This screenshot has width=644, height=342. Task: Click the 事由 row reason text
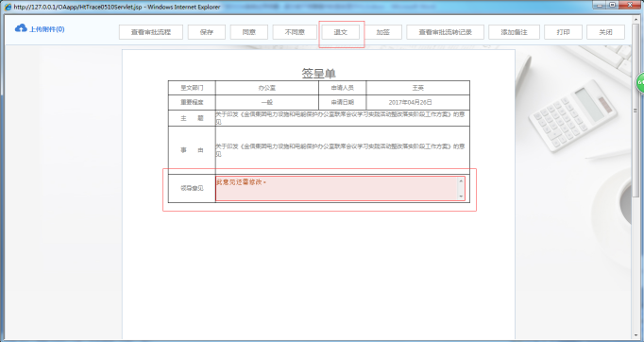point(340,150)
